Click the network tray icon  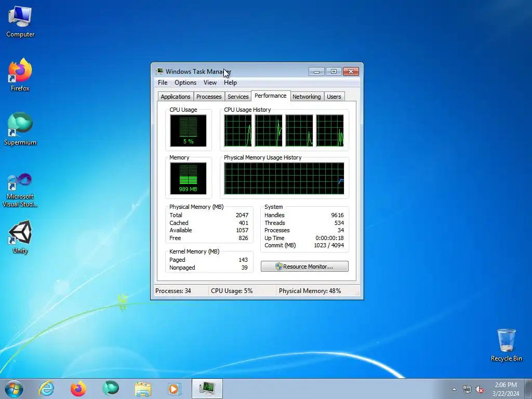pyautogui.click(x=467, y=390)
